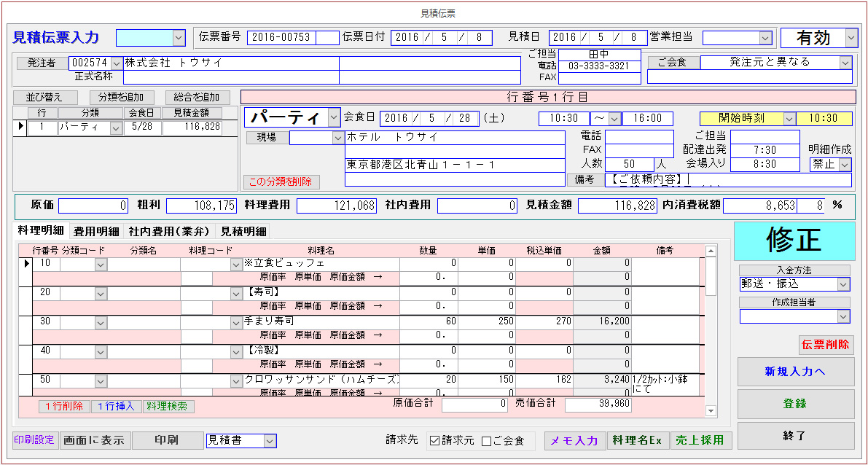
Task: Click the 伝票削除 delete slip button
Action: [826, 345]
